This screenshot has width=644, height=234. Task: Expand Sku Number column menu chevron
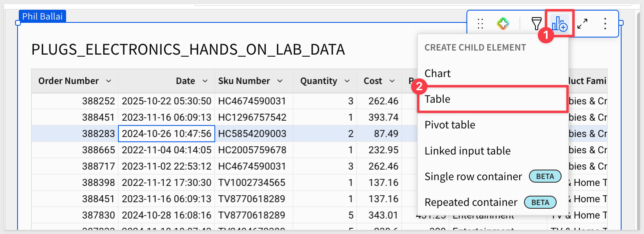(280, 81)
